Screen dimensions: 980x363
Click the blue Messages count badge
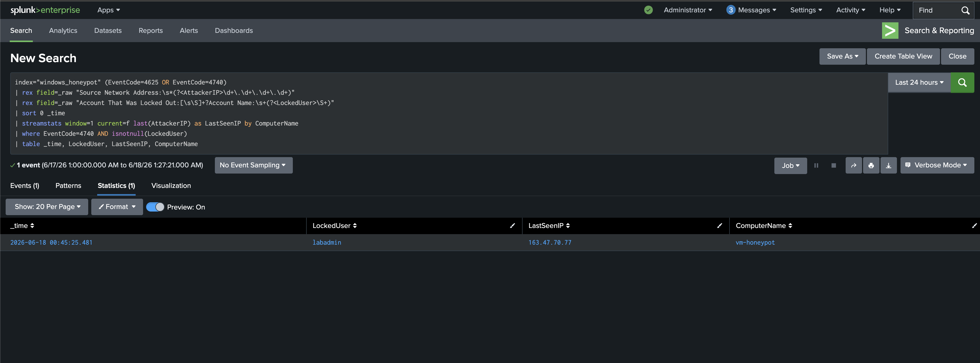tap(731, 10)
